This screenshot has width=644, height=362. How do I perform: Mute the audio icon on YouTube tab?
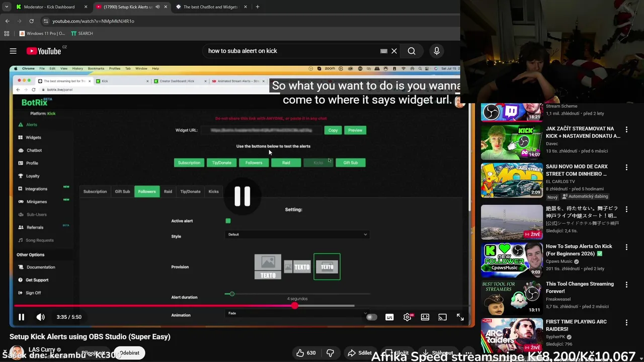coord(157,7)
